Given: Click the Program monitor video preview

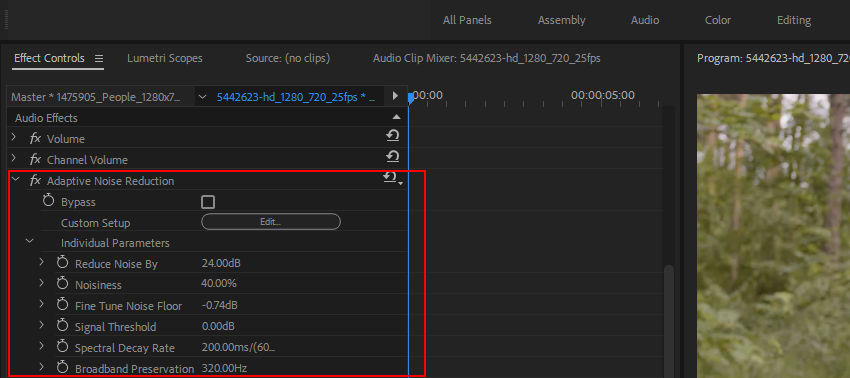Looking at the screenshot, I should point(773,236).
